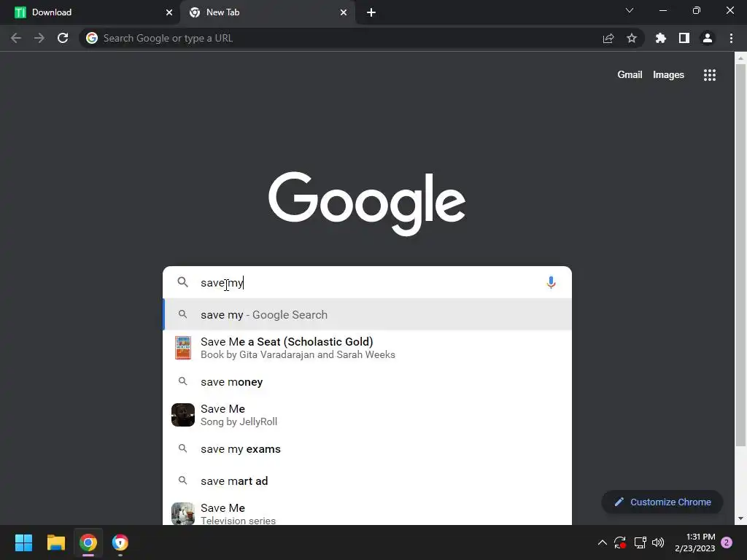Select the 'Save Me a Seat (Scholastic Gold)' suggestion
The image size is (747, 560).
point(367,348)
